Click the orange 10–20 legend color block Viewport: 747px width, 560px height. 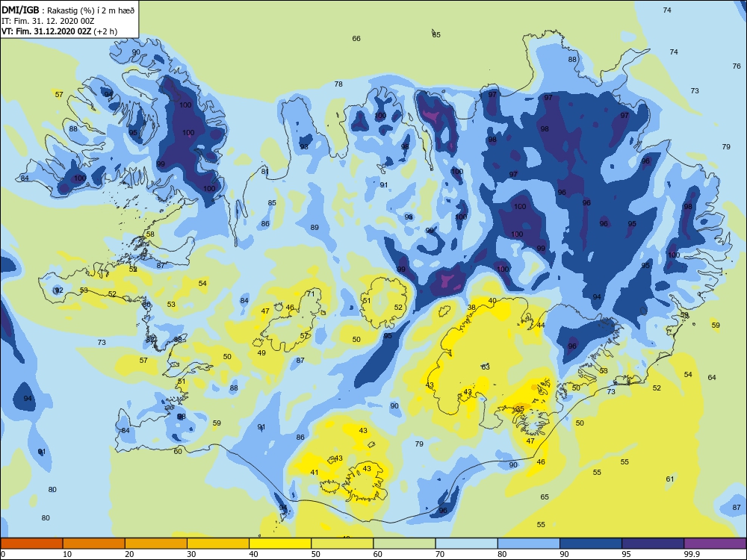[x=94, y=544]
